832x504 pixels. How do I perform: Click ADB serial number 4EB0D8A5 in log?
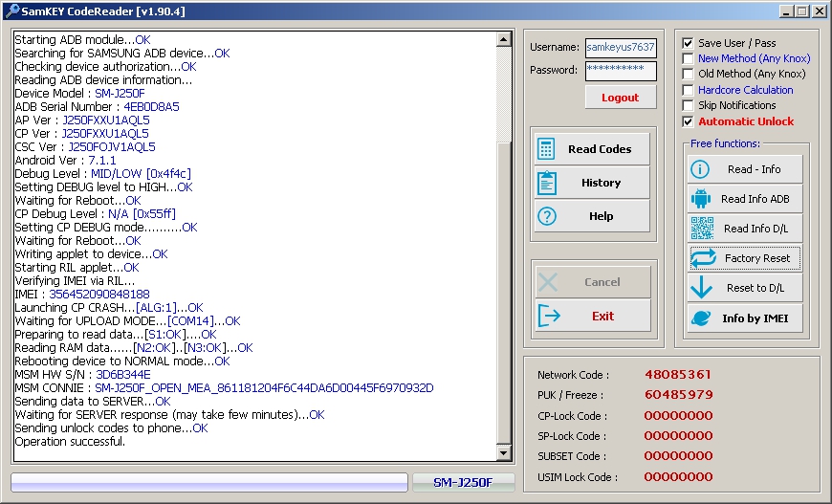tap(152, 107)
